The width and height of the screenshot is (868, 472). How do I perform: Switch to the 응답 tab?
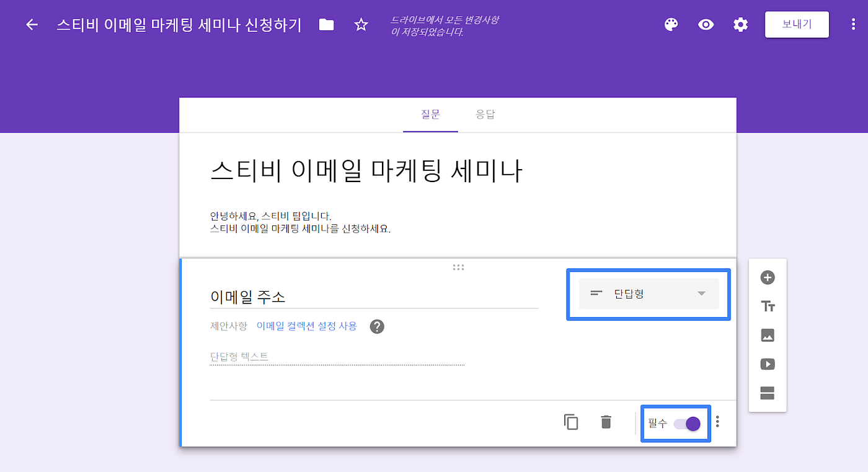485,115
